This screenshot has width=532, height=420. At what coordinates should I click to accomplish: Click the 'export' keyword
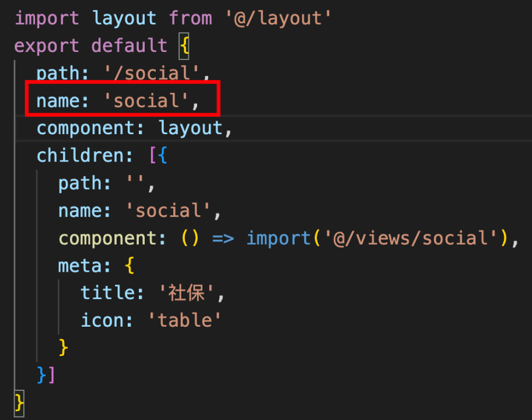(x=47, y=46)
